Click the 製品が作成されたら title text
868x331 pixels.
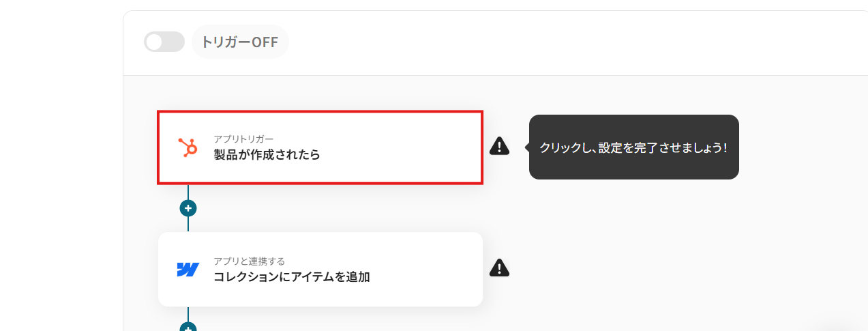(267, 155)
